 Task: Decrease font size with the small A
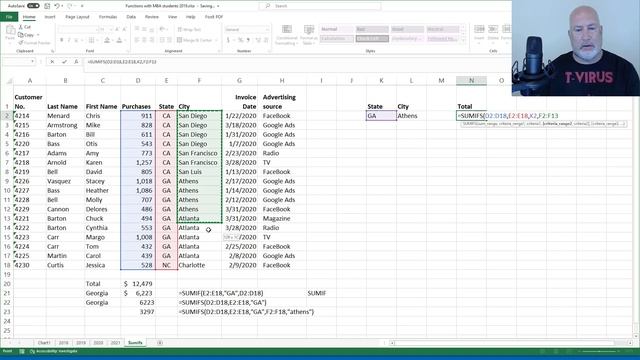pyautogui.click(x=124, y=29)
